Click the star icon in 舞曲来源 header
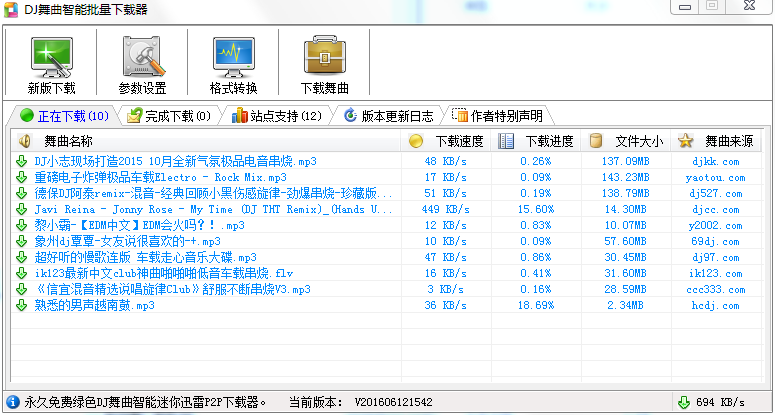This screenshot has width=775, height=415. point(686,141)
